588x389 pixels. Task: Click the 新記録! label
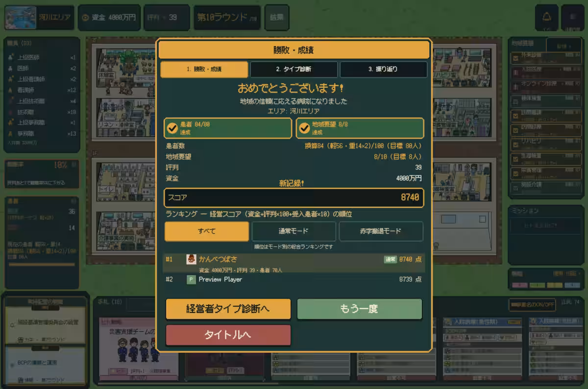tap(292, 183)
